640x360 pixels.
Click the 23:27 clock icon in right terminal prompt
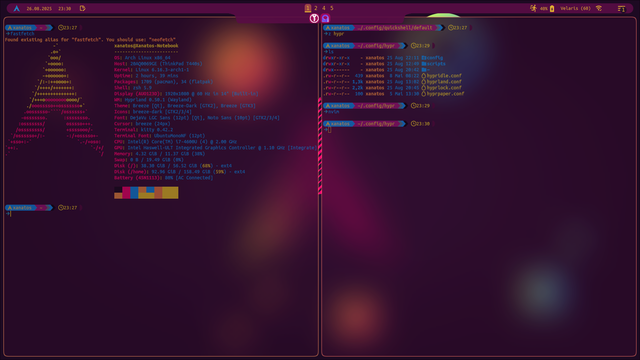click(x=451, y=28)
